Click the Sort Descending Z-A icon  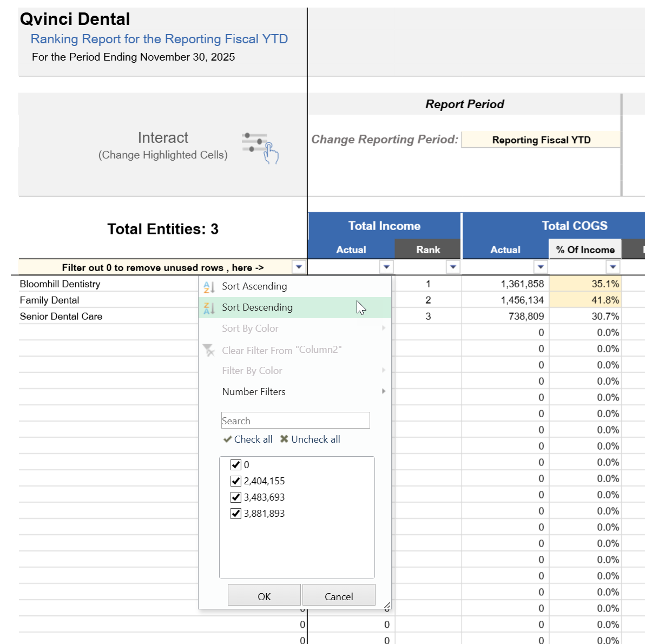[x=209, y=308]
